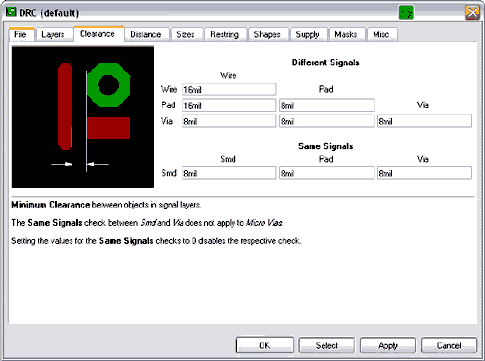485x361 pixels.
Task: Switch to the Restring tab
Action: pyautogui.click(x=226, y=34)
